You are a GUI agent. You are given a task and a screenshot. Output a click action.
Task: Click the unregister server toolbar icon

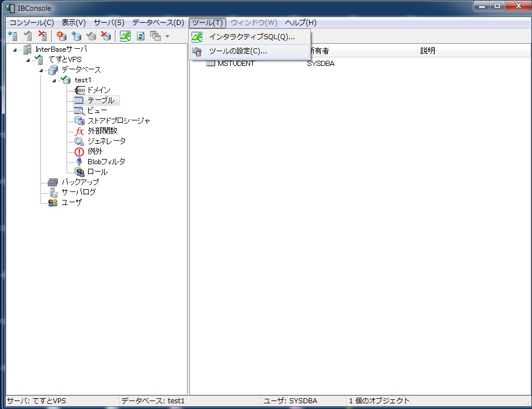point(43,36)
